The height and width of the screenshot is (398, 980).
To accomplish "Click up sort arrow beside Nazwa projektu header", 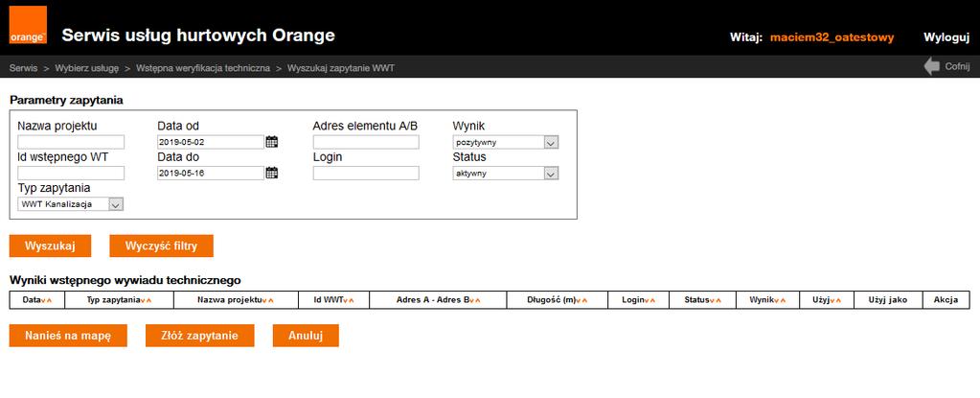I will pos(270,300).
